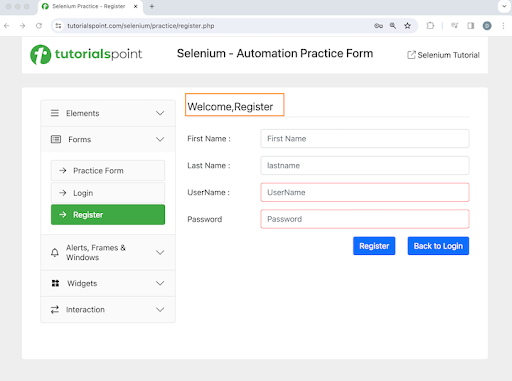Click the Forms list icon
Screen dimensions: 512x381
[x=56, y=139]
